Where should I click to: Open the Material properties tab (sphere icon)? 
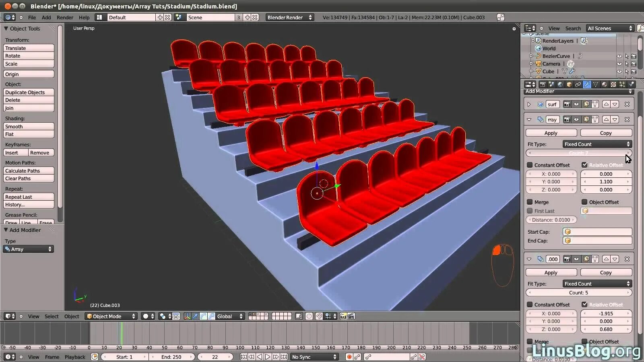pyautogui.click(x=605, y=84)
